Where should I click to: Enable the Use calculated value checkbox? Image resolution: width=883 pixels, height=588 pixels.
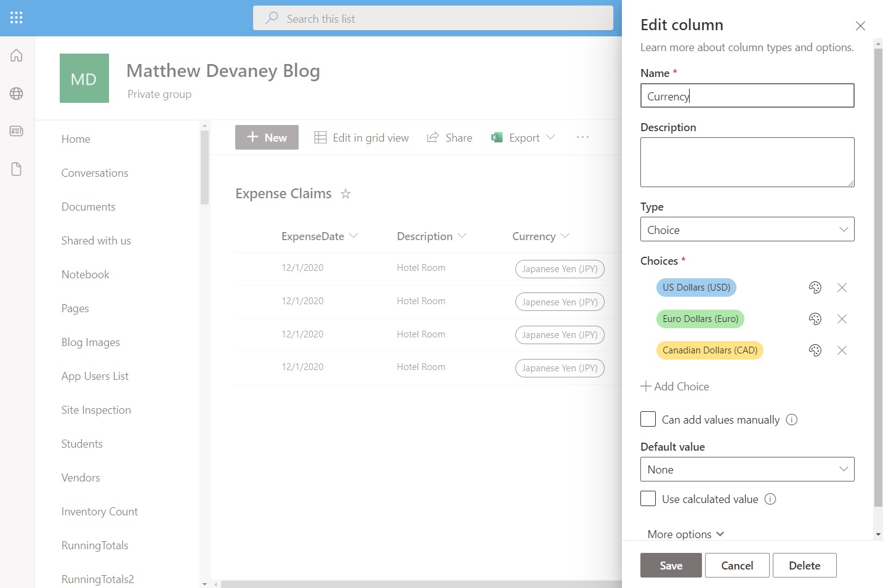click(x=648, y=498)
